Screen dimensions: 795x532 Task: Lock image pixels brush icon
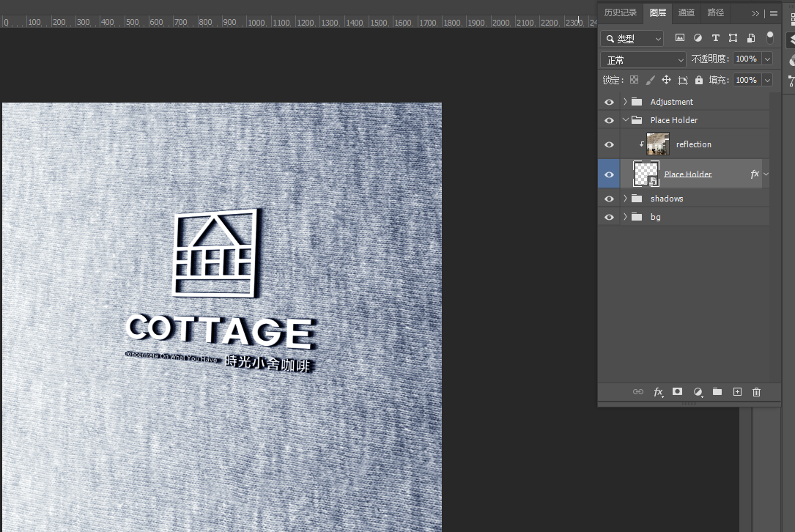click(x=650, y=80)
